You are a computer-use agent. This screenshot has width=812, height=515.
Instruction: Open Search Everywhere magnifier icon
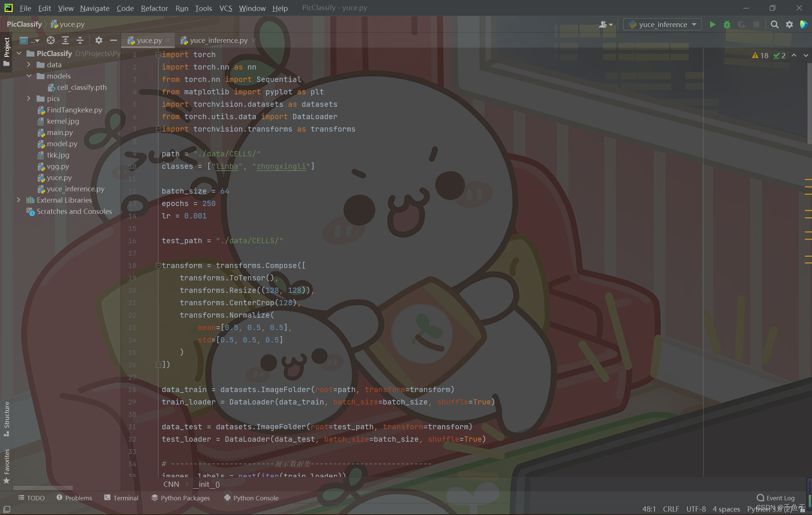point(774,24)
